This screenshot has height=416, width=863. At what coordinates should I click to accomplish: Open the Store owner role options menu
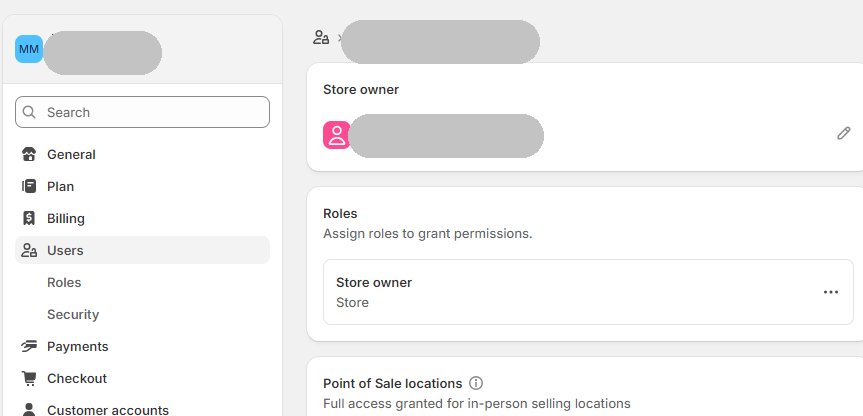point(830,292)
